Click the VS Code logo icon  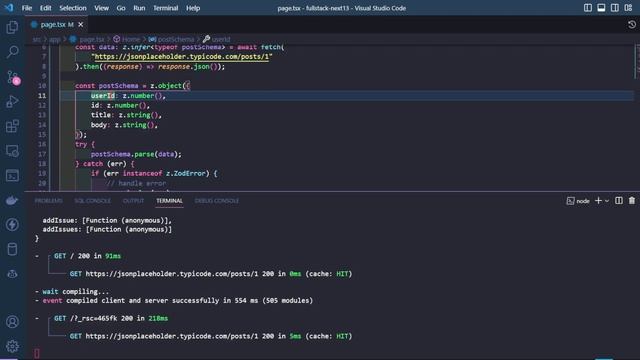click(9, 8)
